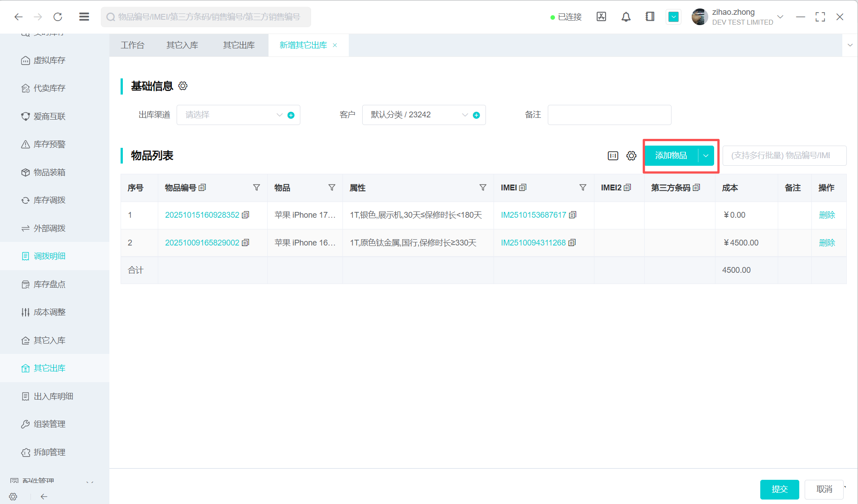Screen dimensions: 858x504
Task: Open 库存盘点 in the sidebar
Action: coord(49,284)
